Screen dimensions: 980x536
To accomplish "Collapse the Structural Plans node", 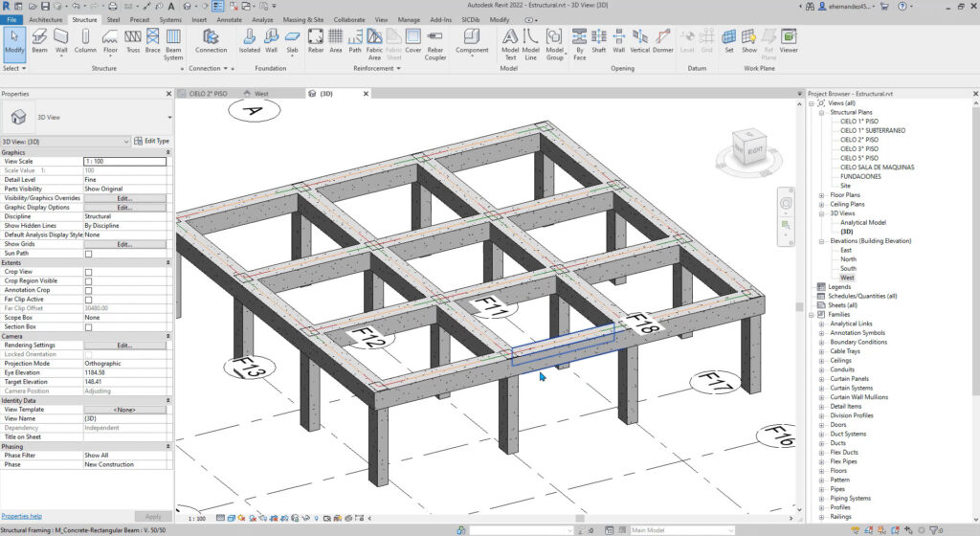I will coord(821,113).
